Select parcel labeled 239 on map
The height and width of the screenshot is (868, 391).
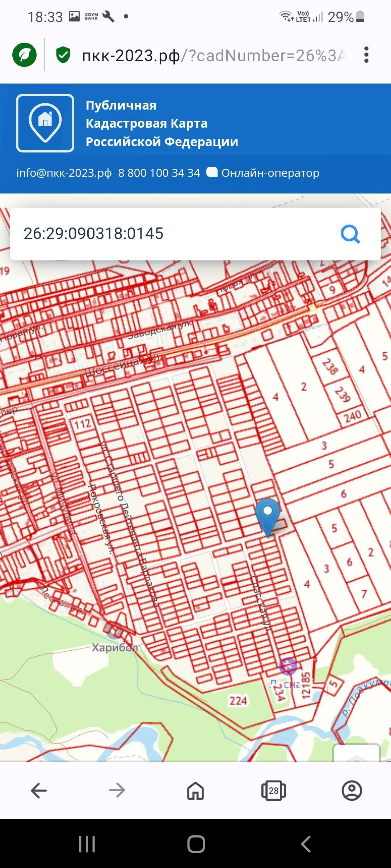click(x=342, y=394)
